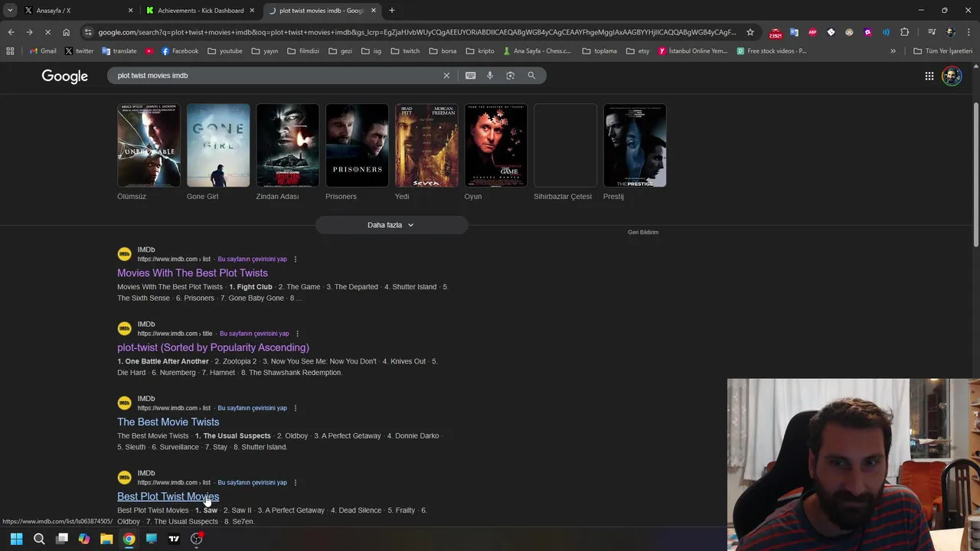Image resolution: width=980 pixels, height=551 pixels.
Task: Expand the Daha fazla button
Action: (391, 225)
